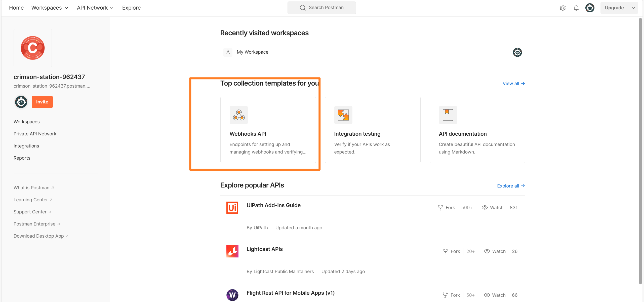Screen dimensions: 644x302
Task: Open the Upgrade dropdown arrow
Action: click(633, 8)
